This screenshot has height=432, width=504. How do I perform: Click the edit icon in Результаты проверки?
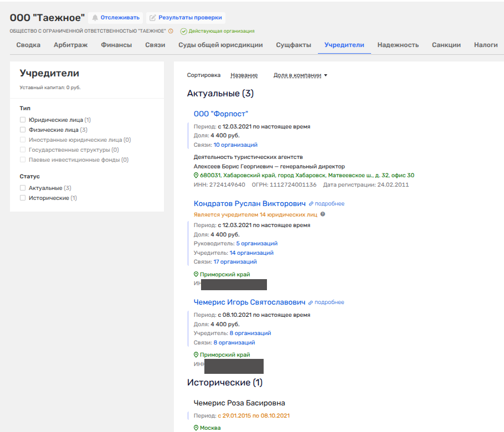(153, 18)
